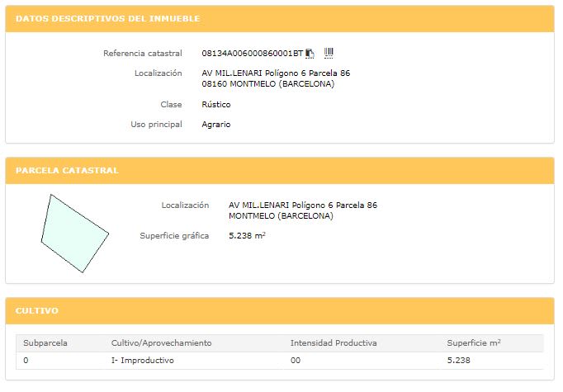Collapse the Cultivo section header

(280, 311)
